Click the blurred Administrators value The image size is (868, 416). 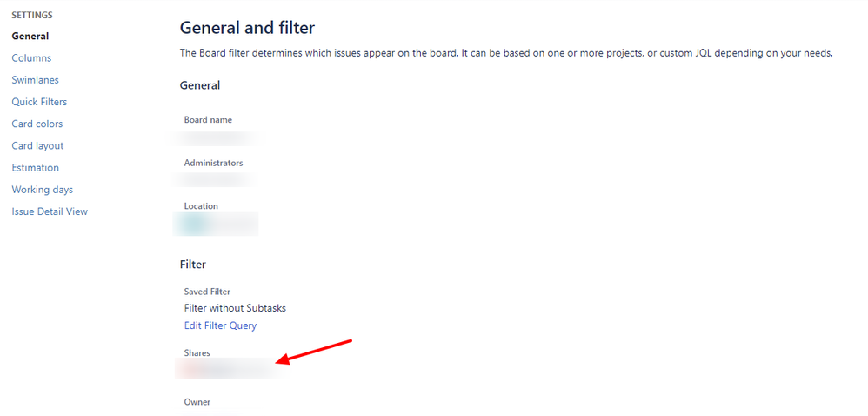[x=215, y=179]
